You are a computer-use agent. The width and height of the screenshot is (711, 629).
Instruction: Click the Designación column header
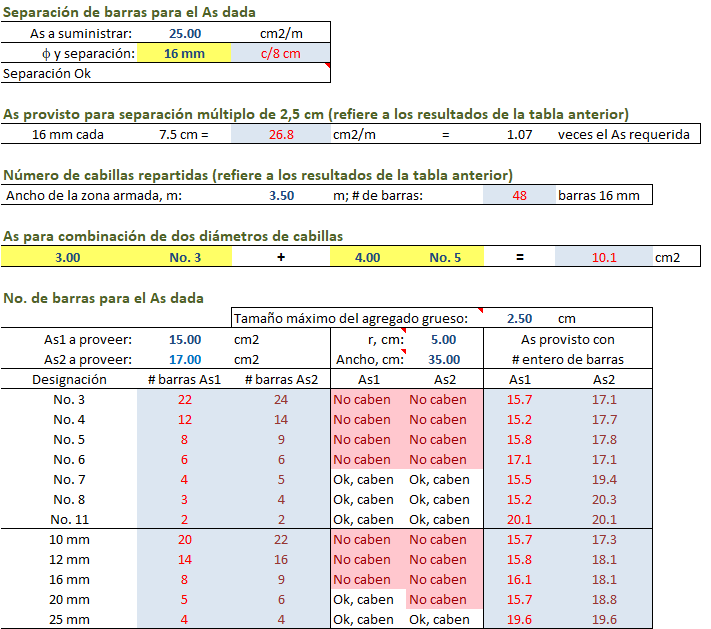(x=69, y=380)
